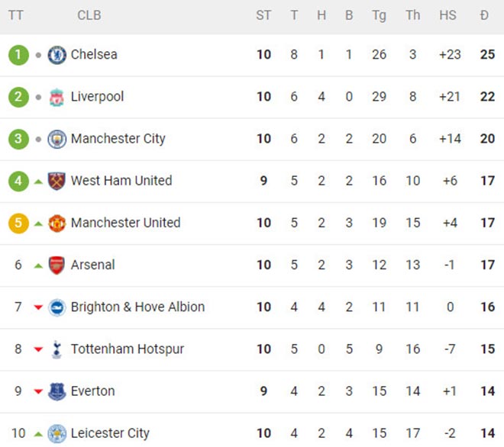
Task: Open the Tottenham Hotspur team name
Action: (x=128, y=349)
